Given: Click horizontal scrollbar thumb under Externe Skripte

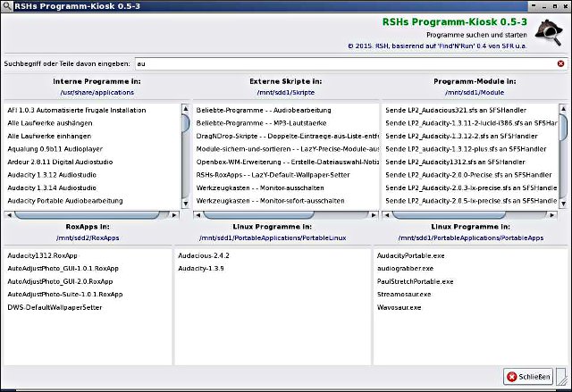Looking at the screenshot, I should coord(258,215).
